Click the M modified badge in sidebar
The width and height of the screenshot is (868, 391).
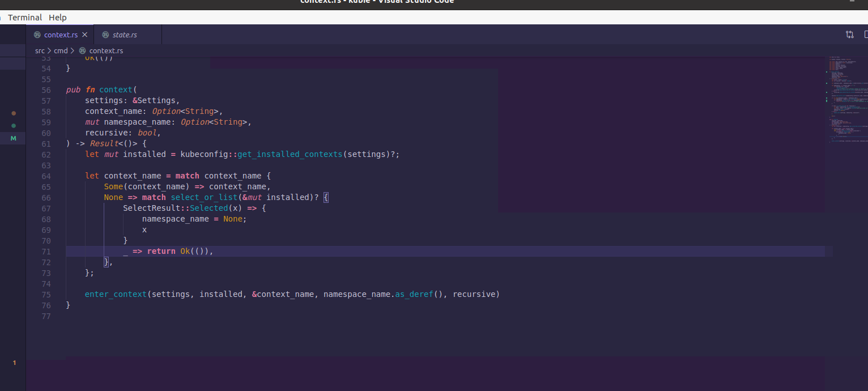click(x=14, y=138)
